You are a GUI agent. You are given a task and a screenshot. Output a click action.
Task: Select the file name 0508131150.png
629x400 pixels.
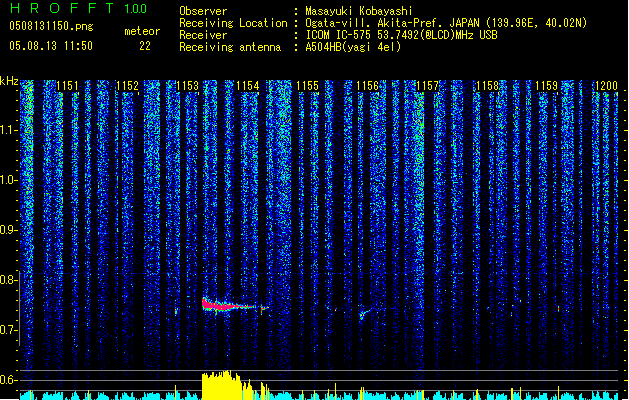(51, 26)
